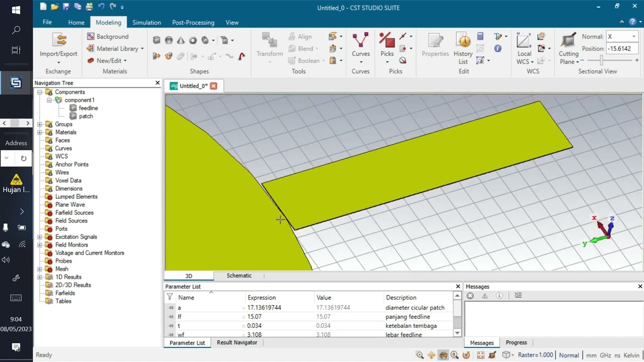Screen dimensions: 644x362
Task: Open the File menu
Action: pos(47,22)
